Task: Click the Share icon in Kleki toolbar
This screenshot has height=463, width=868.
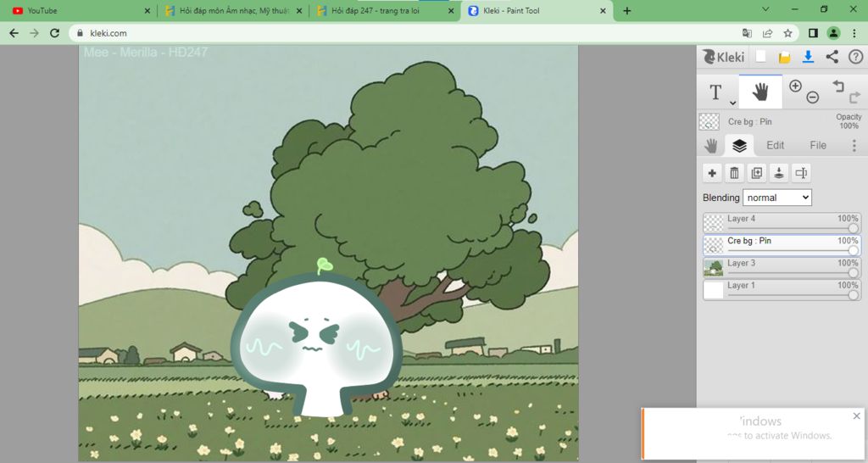Action: (832, 57)
